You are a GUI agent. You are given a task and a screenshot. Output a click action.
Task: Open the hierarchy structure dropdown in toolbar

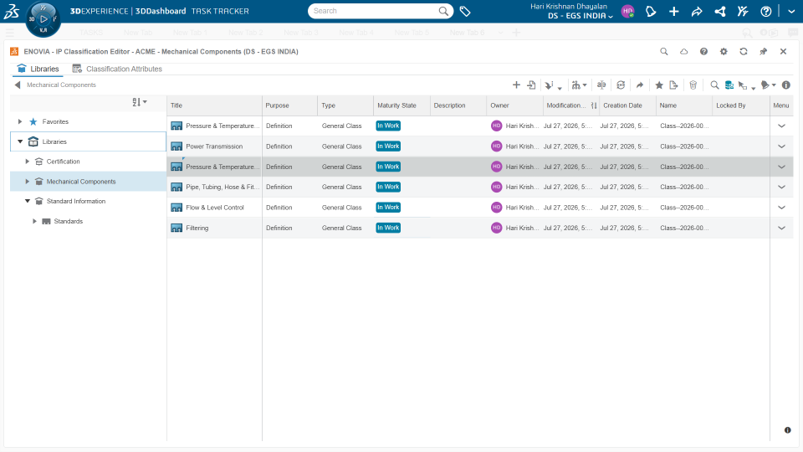(579, 85)
